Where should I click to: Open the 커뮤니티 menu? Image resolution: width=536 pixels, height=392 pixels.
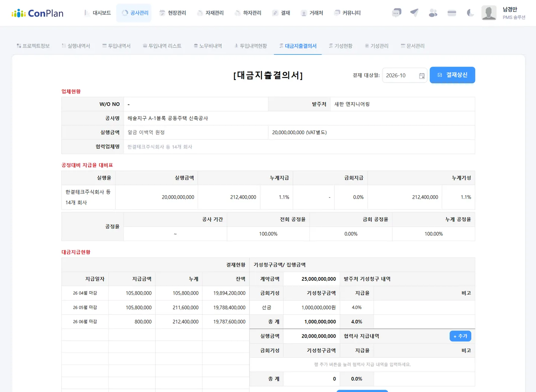point(347,13)
